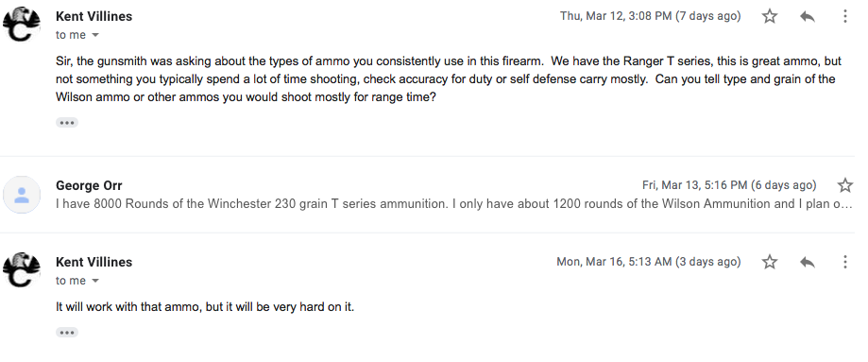The width and height of the screenshot is (868, 362).
Task: Open more options for Mar 16 message
Action: click(844, 262)
